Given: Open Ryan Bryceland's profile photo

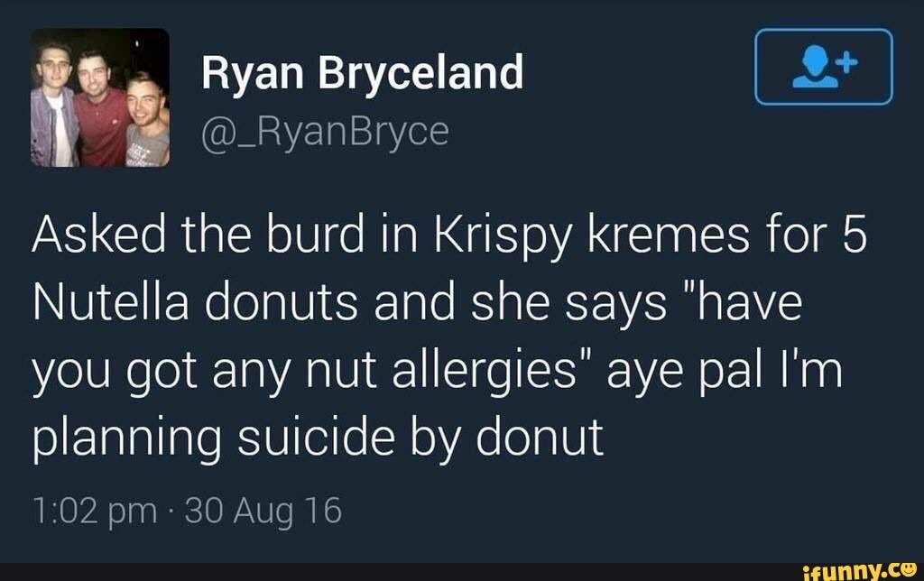Looking at the screenshot, I should tap(100, 97).
